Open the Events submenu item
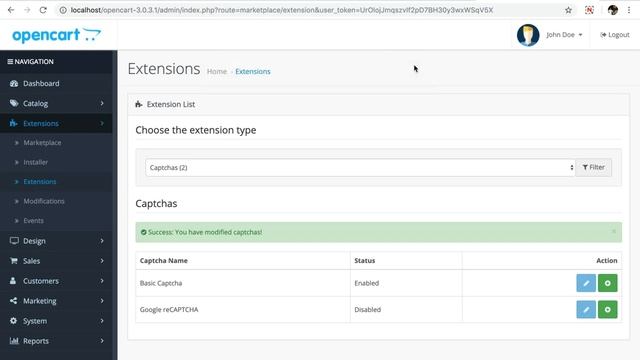This screenshot has width=640, height=360. pos(33,221)
